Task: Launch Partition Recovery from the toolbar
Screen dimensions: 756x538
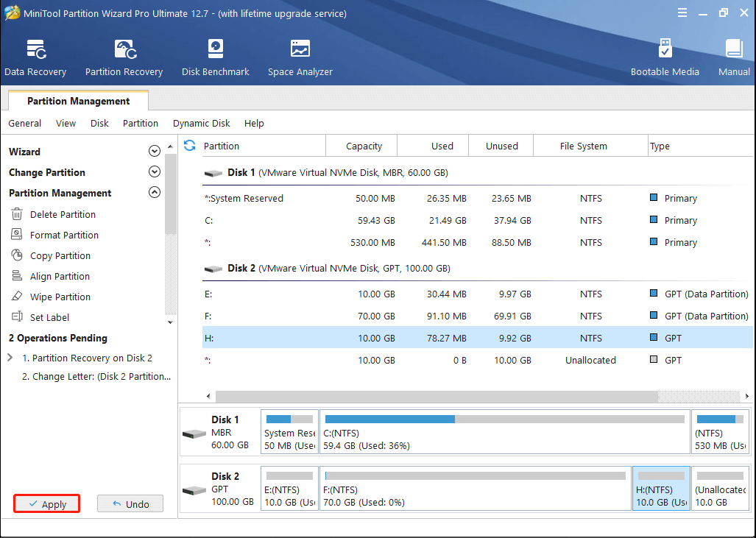Action: [124, 58]
